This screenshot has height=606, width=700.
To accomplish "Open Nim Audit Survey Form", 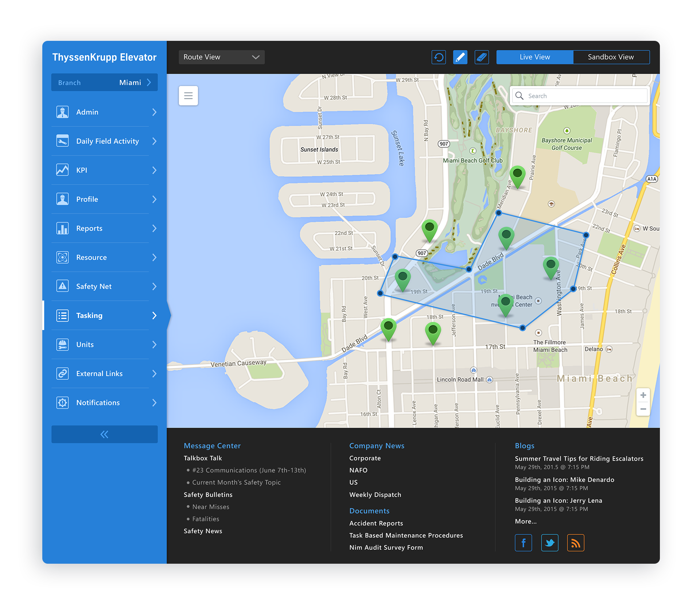I will tap(386, 548).
